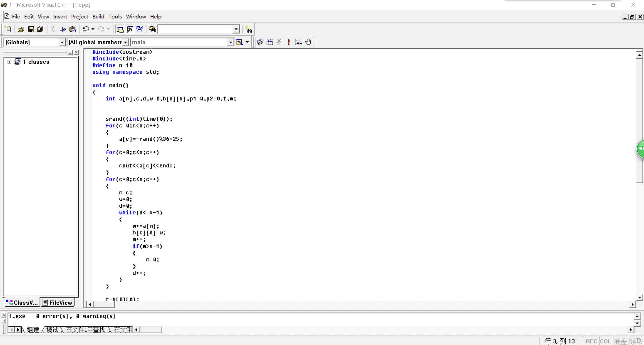The height and width of the screenshot is (345, 644).
Task: Open the Insert menu
Action: pyautogui.click(x=60, y=17)
